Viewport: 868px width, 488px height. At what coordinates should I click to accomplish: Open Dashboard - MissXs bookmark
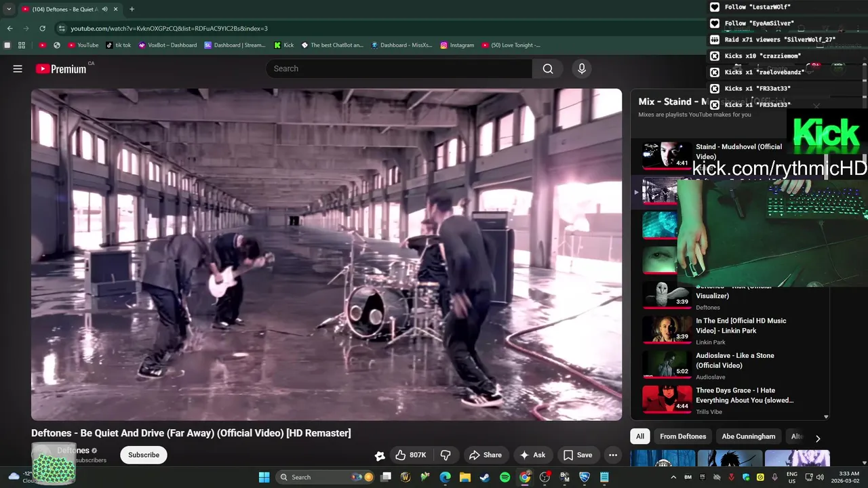tap(402, 45)
